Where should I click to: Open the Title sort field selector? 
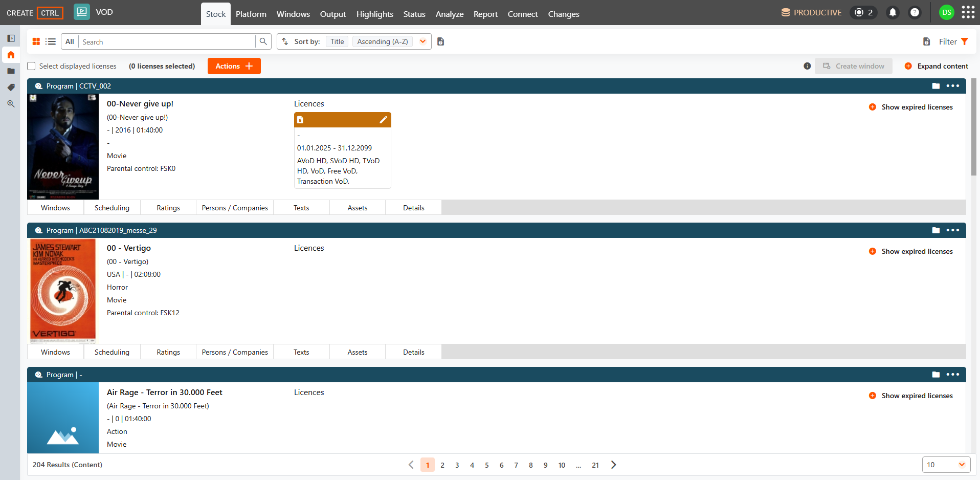click(337, 41)
